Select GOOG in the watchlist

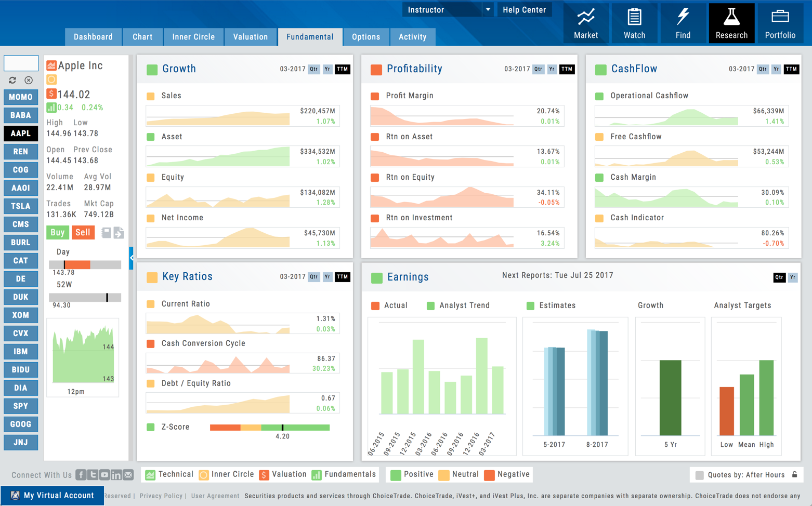[x=21, y=424]
